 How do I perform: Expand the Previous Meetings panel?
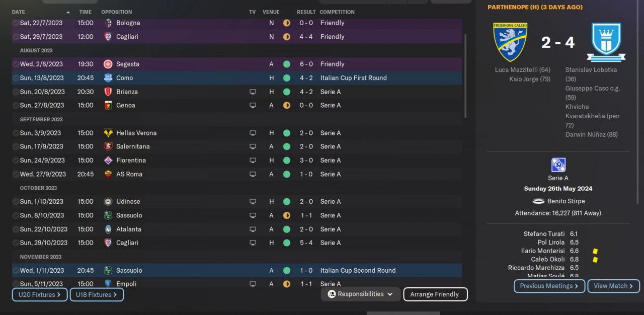coord(549,286)
